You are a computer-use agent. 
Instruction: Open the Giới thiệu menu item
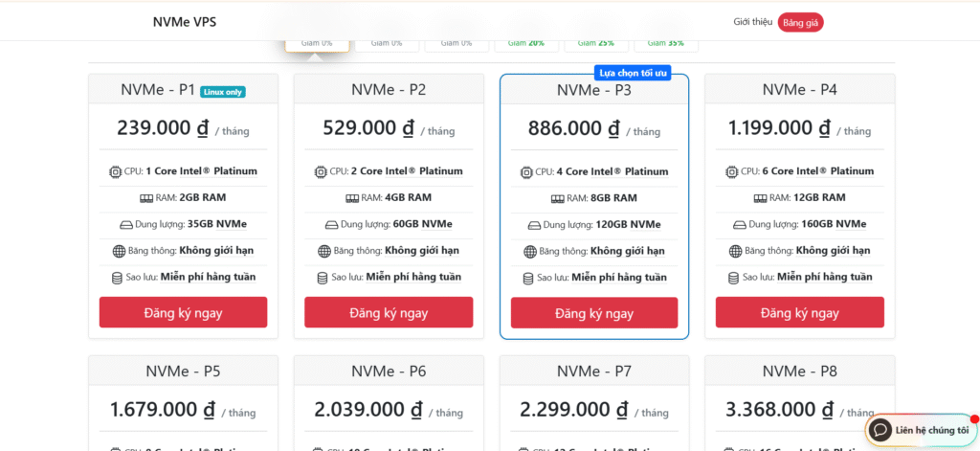coord(753,22)
